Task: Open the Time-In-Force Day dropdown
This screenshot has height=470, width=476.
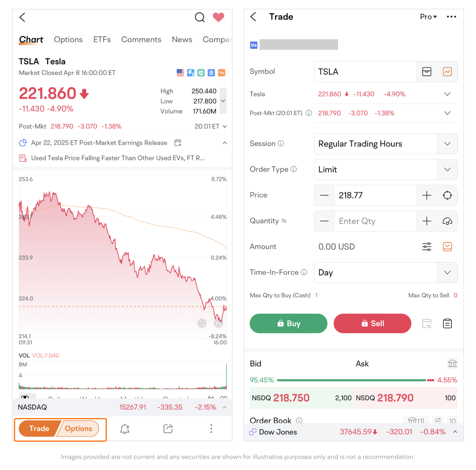Action: point(447,272)
